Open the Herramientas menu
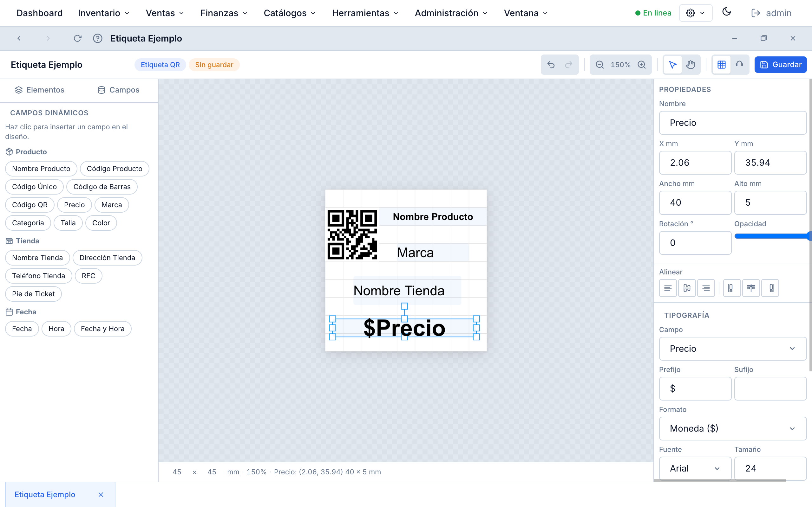The width and height of the screenshot is (812, 507). click(364, 13)
